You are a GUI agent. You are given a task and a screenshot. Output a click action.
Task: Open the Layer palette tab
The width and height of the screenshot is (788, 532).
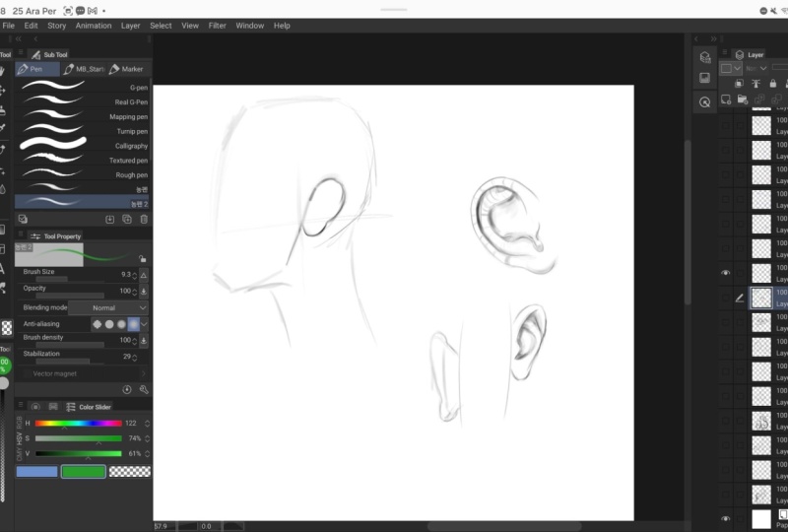coord(750,54)
